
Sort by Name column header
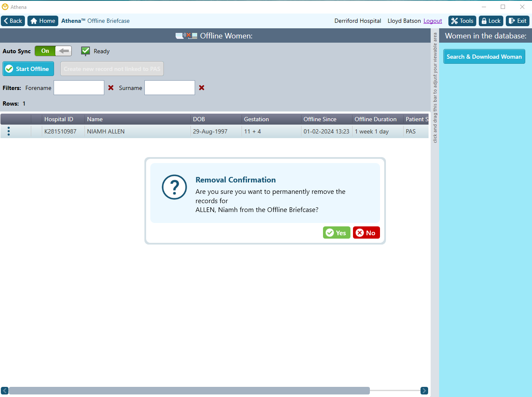[x=138, y=119]
